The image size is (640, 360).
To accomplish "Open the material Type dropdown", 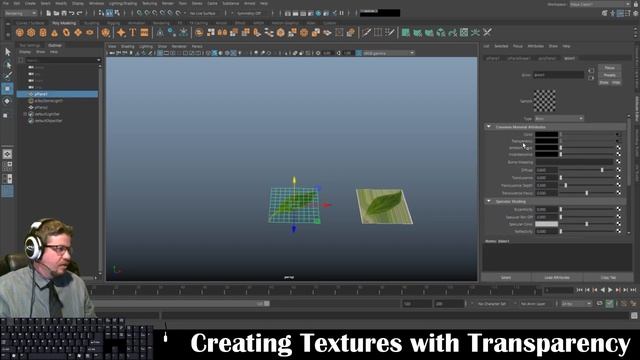I will pyautogui.click(x=559, y=118).
